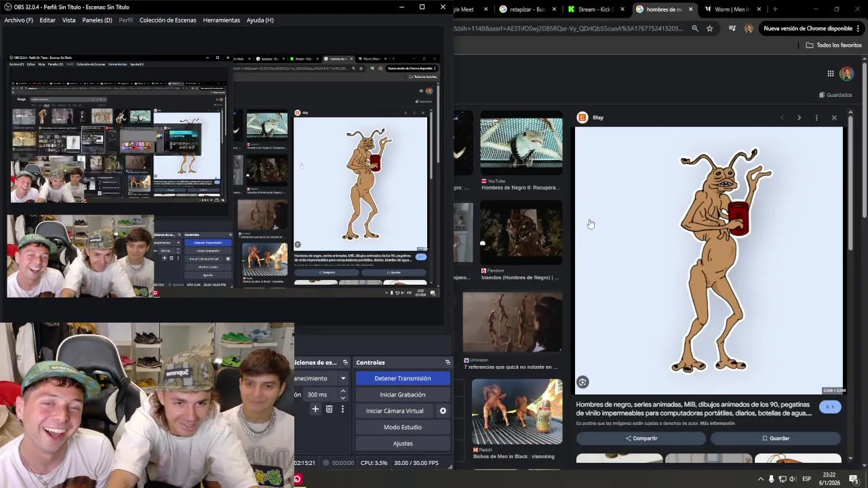Bookmark page with star icon

[710, 28]
